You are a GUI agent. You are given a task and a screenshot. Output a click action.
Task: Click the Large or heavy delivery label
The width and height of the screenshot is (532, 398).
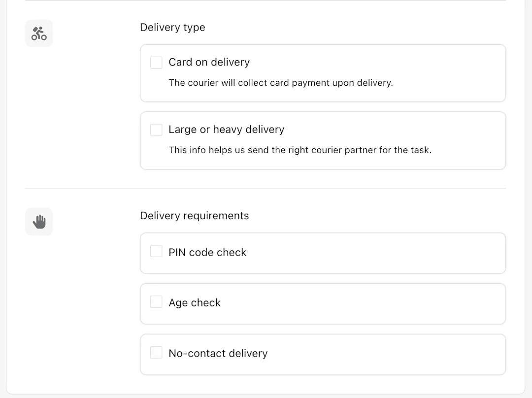(226, 130)
